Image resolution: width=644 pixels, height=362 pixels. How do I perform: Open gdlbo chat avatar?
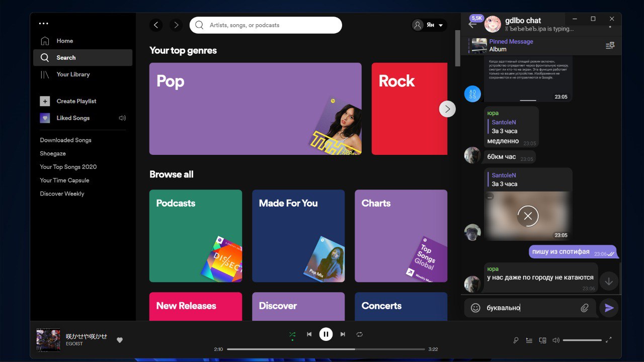point(493,24)
